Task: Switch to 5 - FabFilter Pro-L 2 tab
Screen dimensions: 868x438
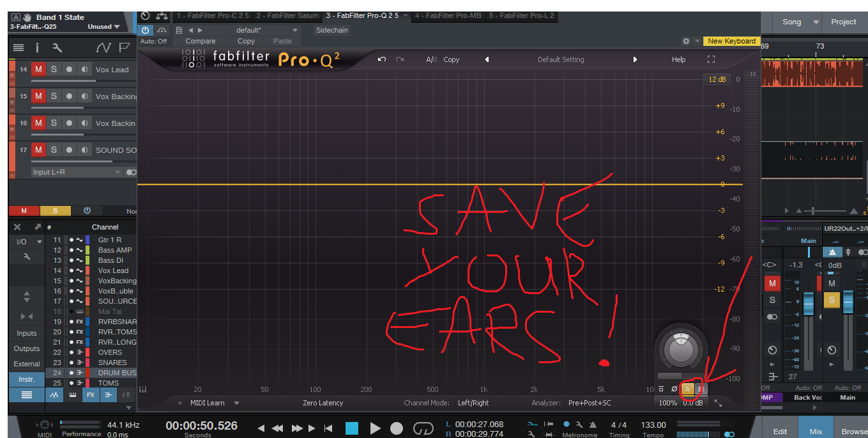Action: coord(522,15)
